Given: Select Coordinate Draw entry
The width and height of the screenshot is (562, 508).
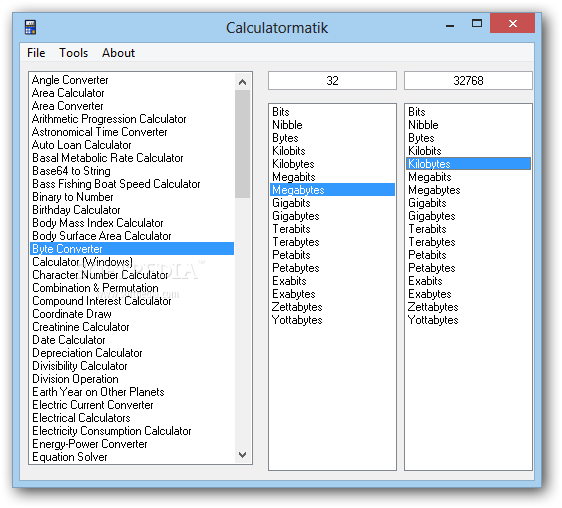Looking at the screenshot, I should tap(132, 314).
